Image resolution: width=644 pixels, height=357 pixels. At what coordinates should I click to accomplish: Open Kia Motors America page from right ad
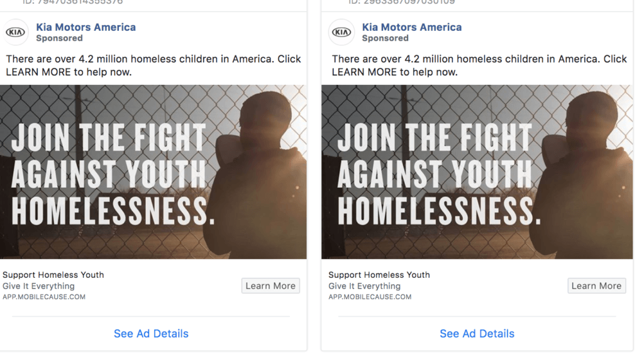(x=411, y=27)
